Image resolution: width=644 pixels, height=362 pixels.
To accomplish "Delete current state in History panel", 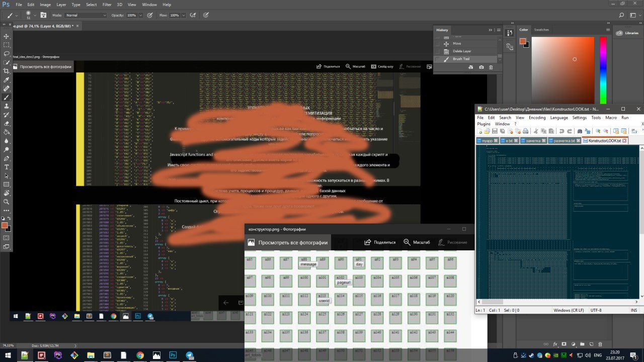I will (491, 67).
